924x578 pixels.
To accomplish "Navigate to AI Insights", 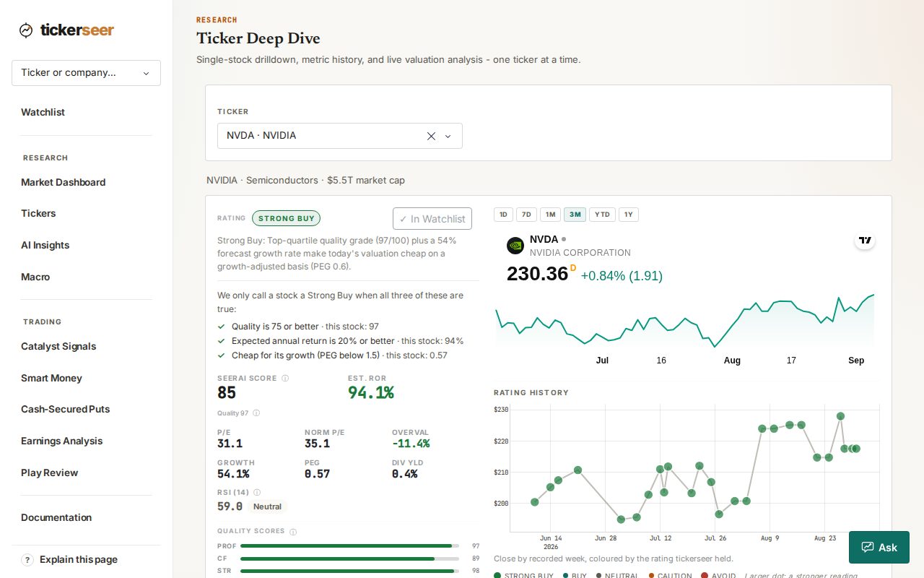I will [x=45, y=245].
